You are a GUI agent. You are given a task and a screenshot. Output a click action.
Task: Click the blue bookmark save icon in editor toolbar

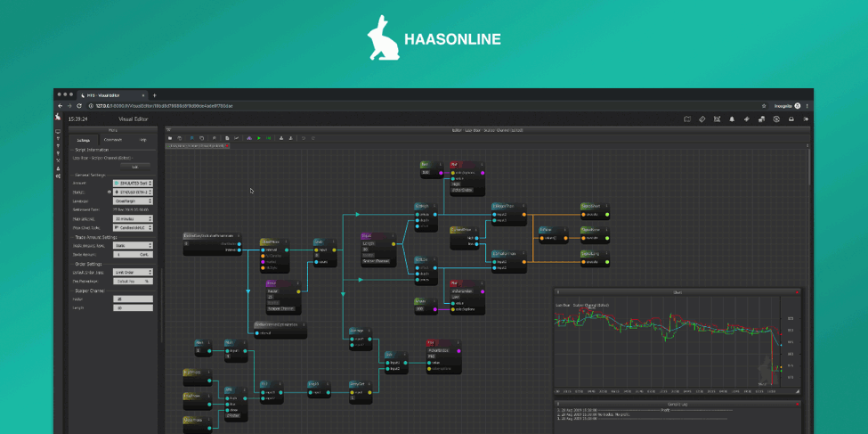(192, 138)
